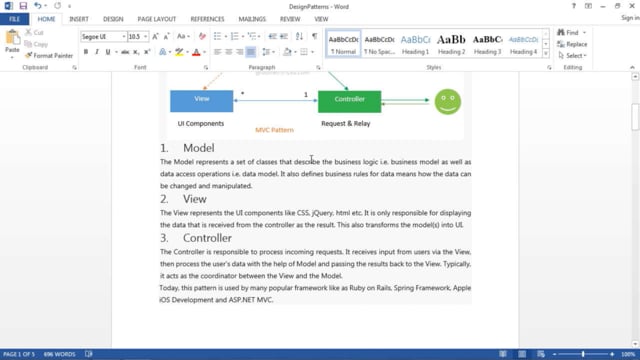Viewport: 640px width, 360px height.
Task: Toggle Show/Hide paragraph marks
Action: [x=314, y=36]
